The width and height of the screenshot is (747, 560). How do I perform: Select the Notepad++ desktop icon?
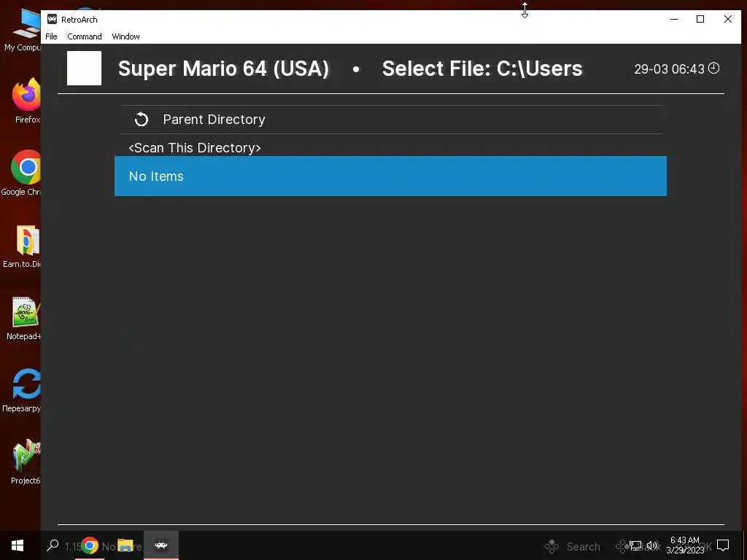pyautogui.click(x=24, y=318)
